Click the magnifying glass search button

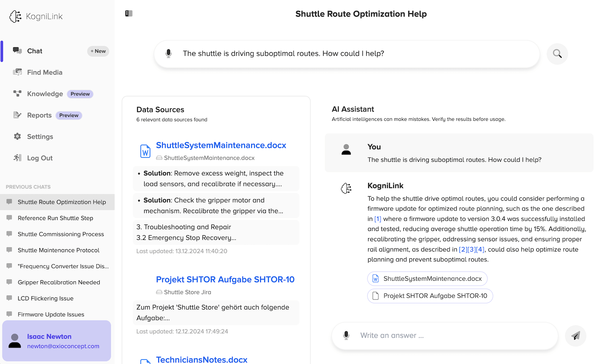pos(557,54)
